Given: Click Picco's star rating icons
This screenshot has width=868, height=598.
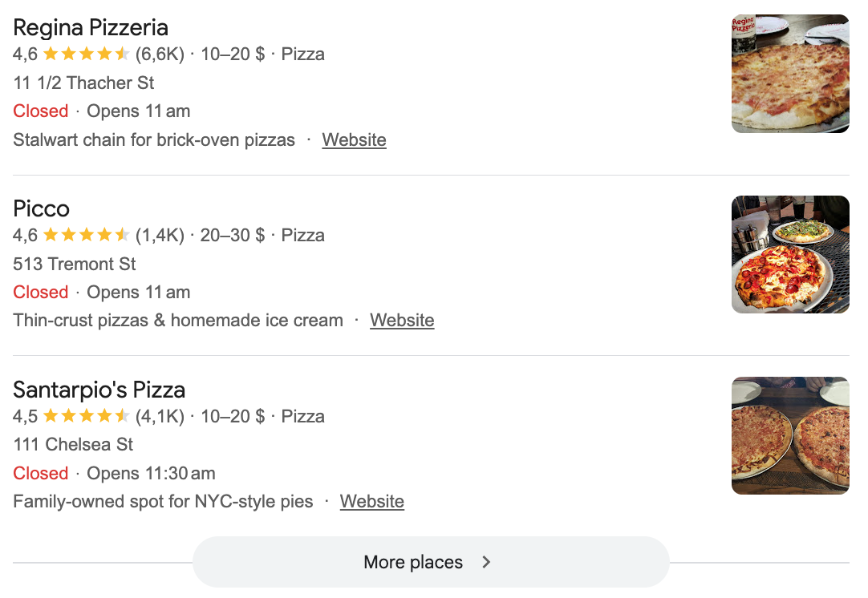Looking at the screenshot, I should point(87,235).
